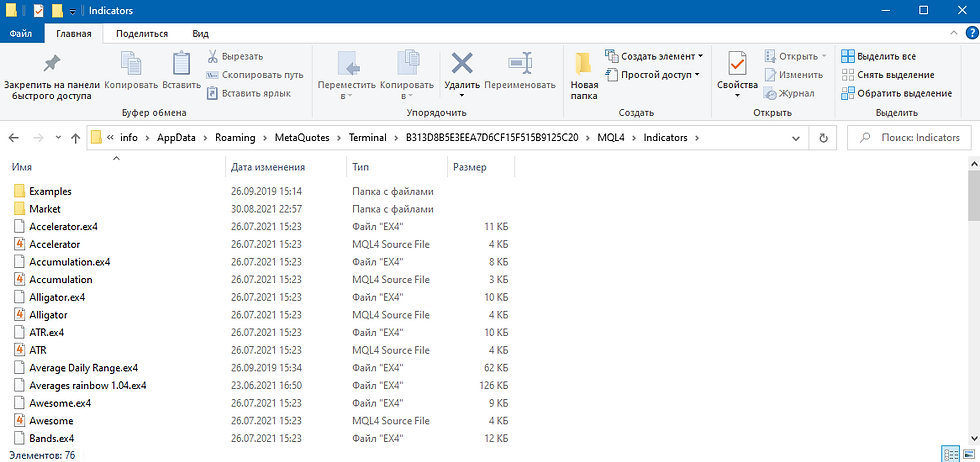Expand address bar history dropdown
The image size is (980, 462).
796,138
